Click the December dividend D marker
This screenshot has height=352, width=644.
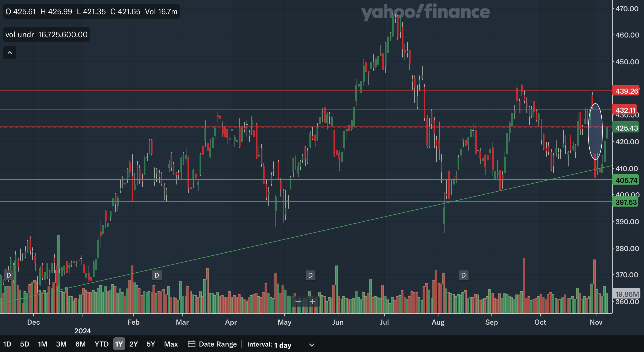8,275
